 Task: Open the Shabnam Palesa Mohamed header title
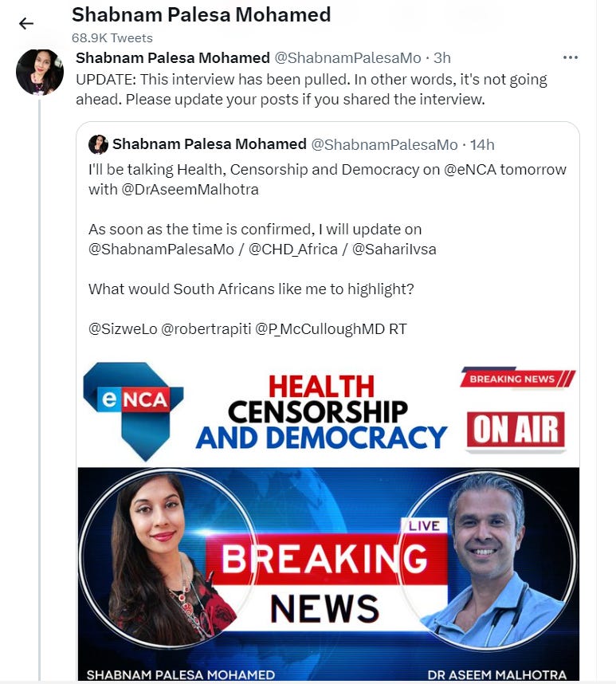202,15
